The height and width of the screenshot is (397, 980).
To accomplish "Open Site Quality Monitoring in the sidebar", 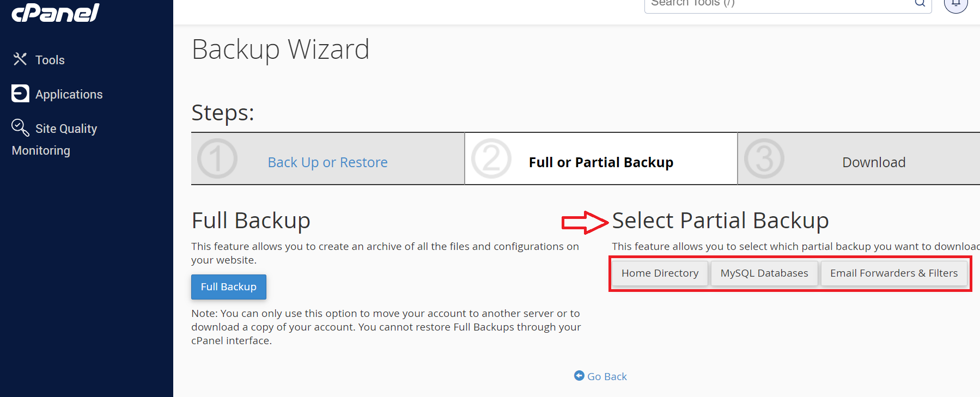I will 54,139.
